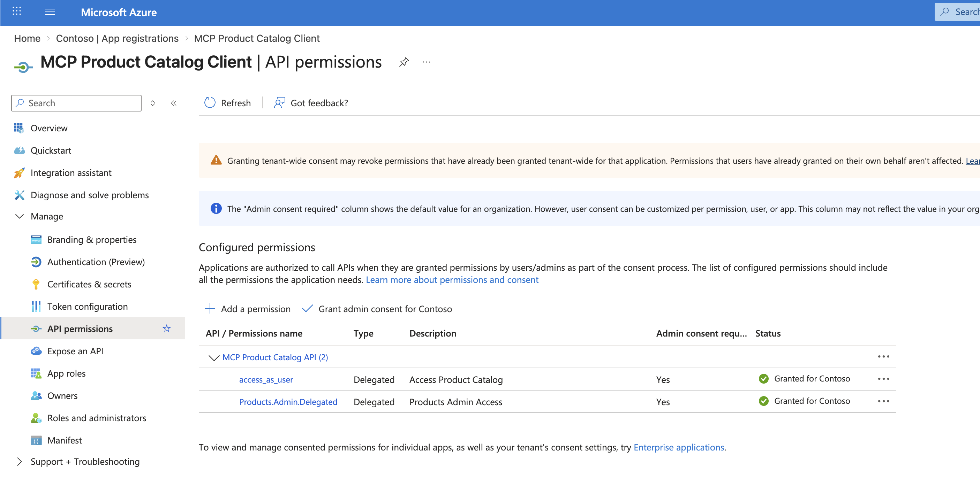Open the context menu for access_as_user row
This screenshot has width=980, height=501.
pos(884,379)
